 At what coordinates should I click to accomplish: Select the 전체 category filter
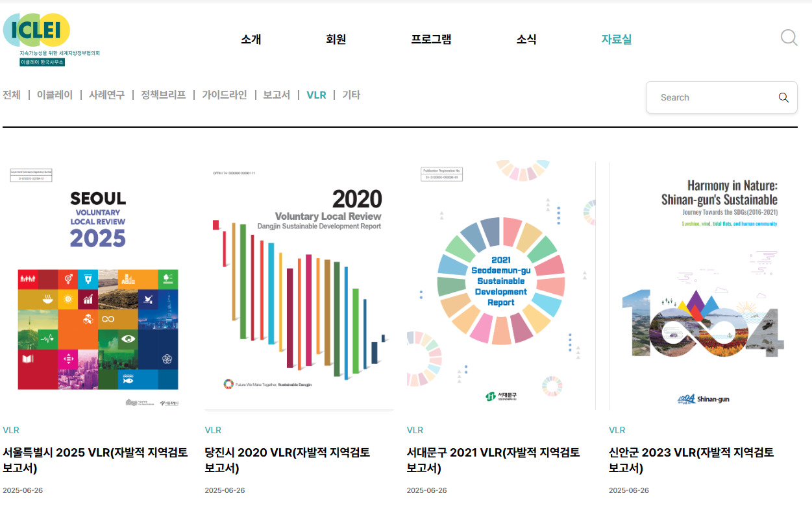pyautogui.click(x=12, y=95)
